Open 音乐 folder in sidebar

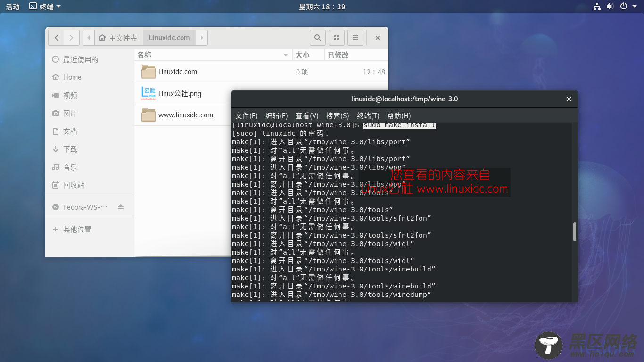tap(90, 167)
